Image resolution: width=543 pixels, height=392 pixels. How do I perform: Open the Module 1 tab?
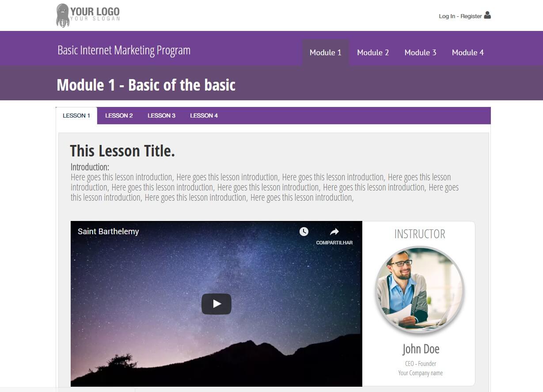click(x=326, y=53)
